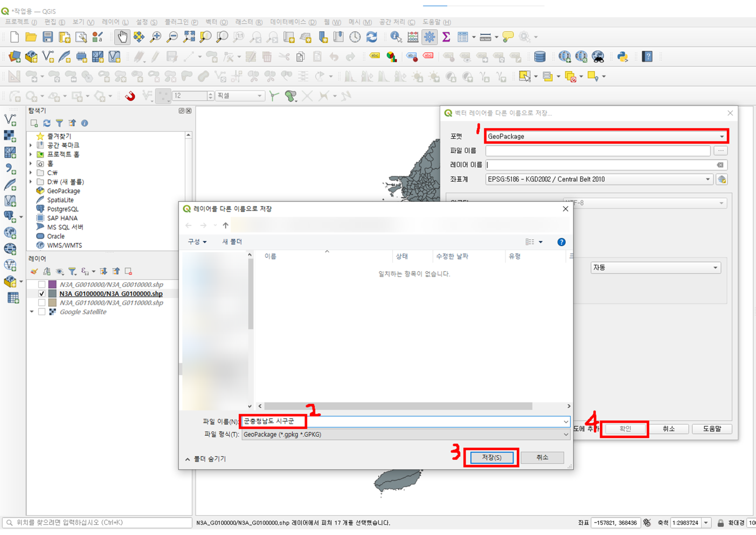Open the 파일 형식 GeoPackage type dropdown
This screenshot has width=756, height=535.
(406, 435)
